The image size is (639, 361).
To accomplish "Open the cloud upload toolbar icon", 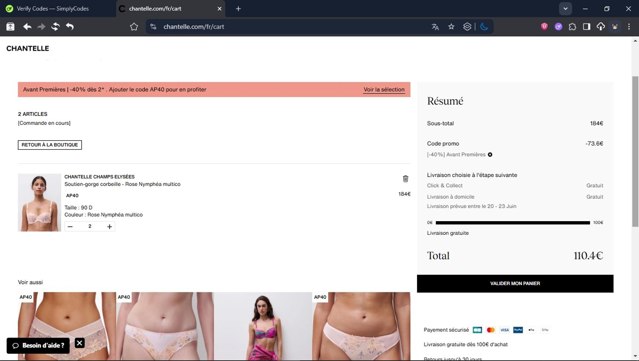I will [601, 26].
